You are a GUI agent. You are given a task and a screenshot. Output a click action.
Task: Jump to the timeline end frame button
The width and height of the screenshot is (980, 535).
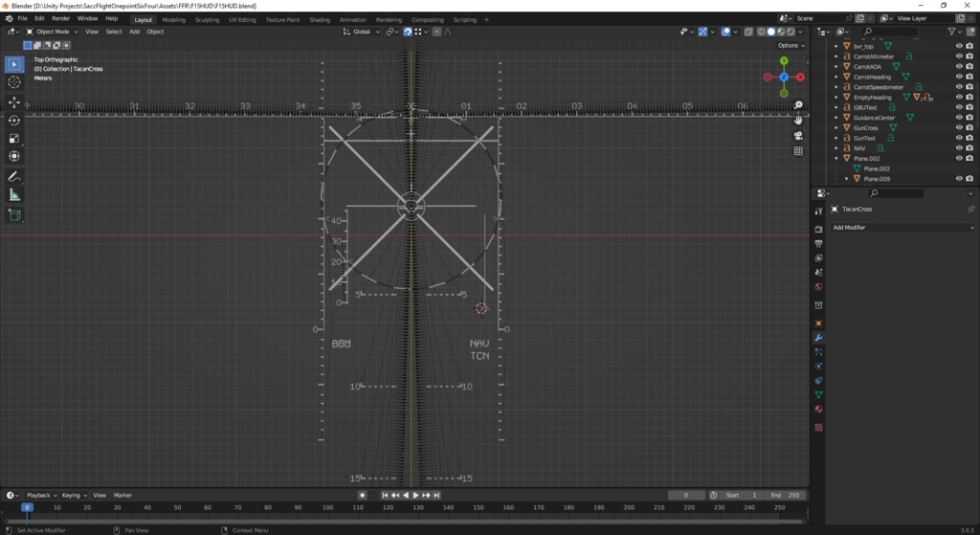coord(436,495)
